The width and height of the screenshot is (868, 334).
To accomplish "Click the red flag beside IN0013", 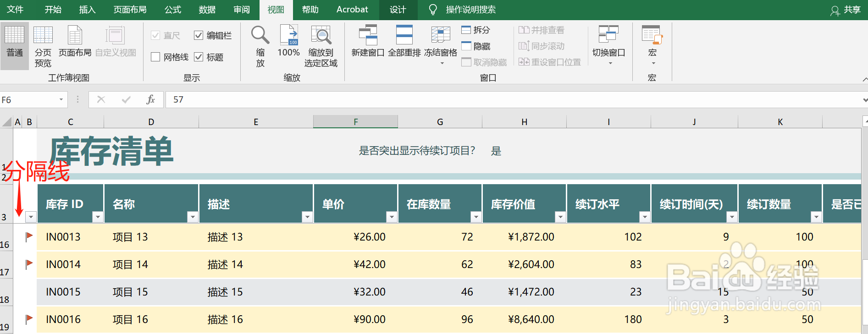I will (29, 236).
